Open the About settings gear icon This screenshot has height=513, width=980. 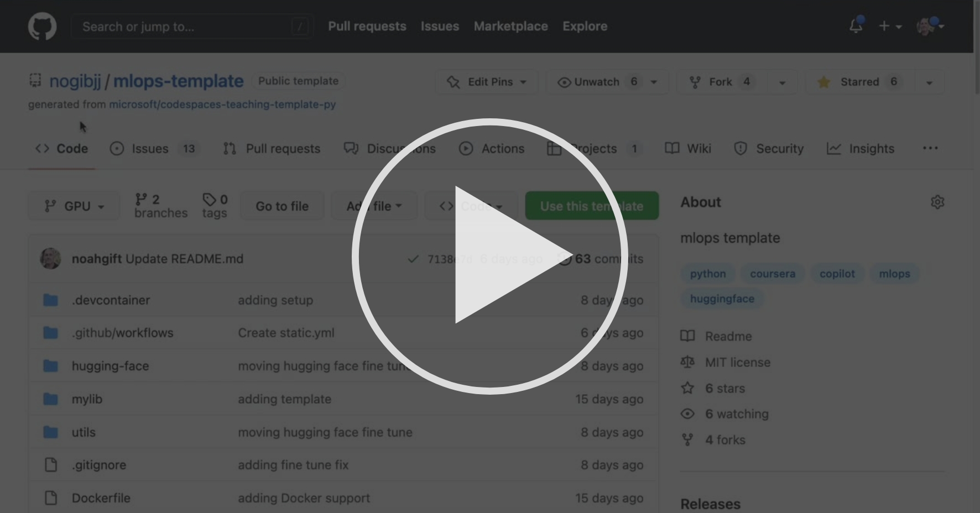[x=937, y=202]
